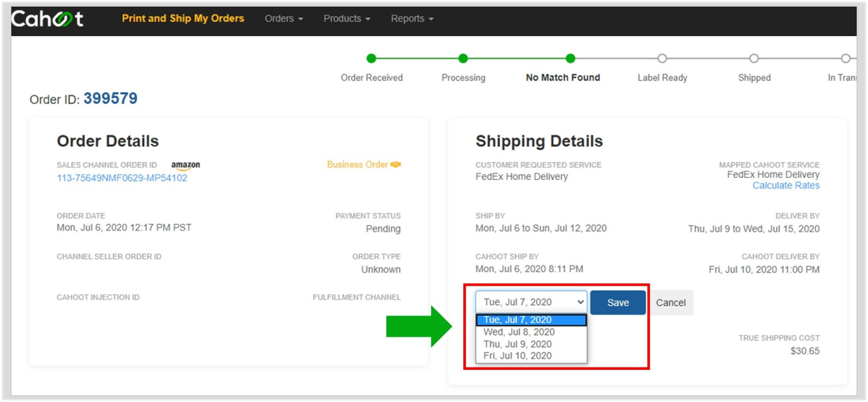
Task: Click the Label Ready progress dot
Action: (x=662, y=59)
